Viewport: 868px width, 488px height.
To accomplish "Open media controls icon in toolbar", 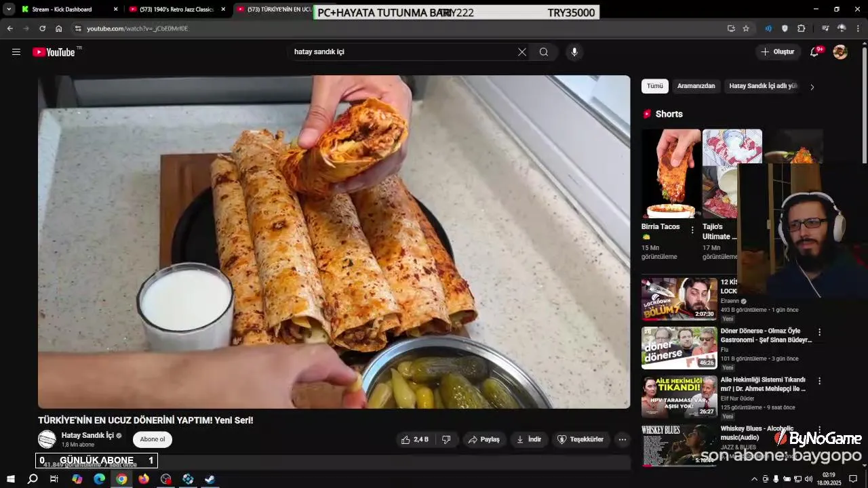I will [825, 28].
